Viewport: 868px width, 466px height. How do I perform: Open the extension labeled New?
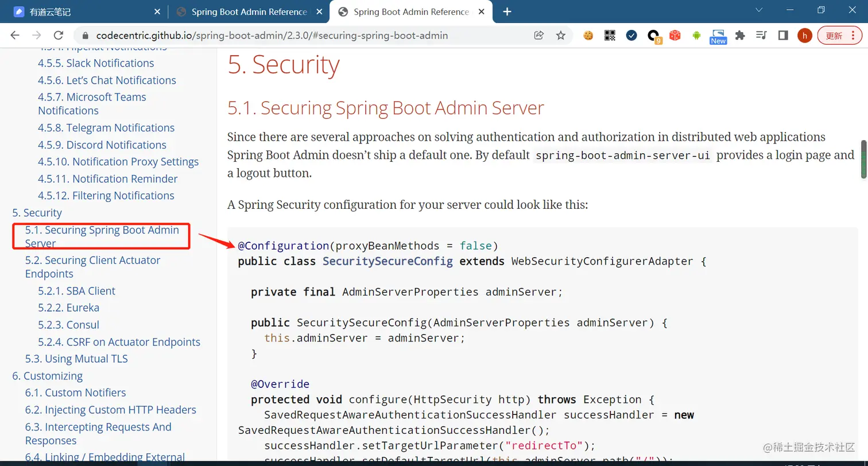(718, 37)
